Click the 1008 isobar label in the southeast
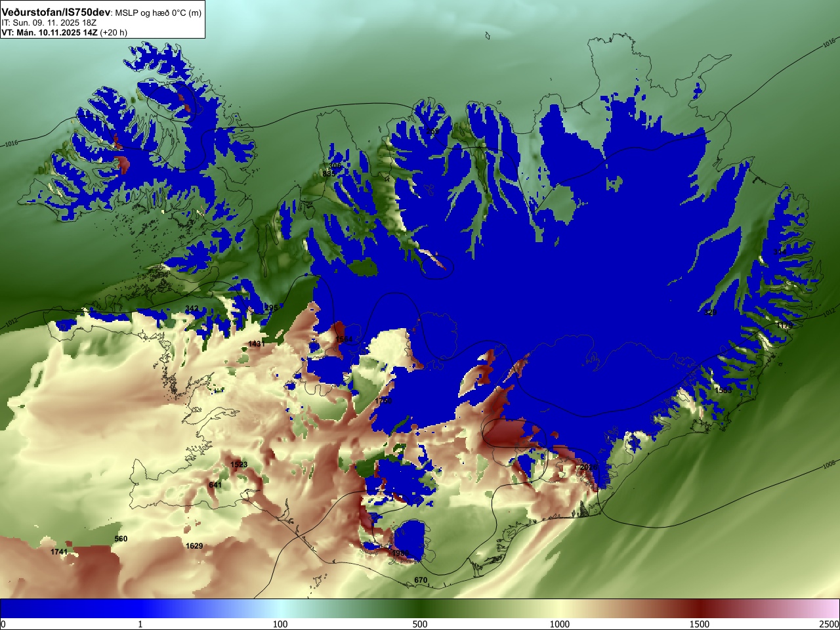Image resolution: width=840 pixels, height=630 pixels. click(x=829, y=465)
